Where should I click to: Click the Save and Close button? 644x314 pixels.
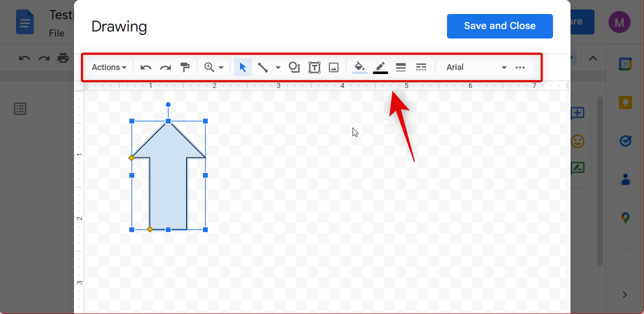point(499,26)
